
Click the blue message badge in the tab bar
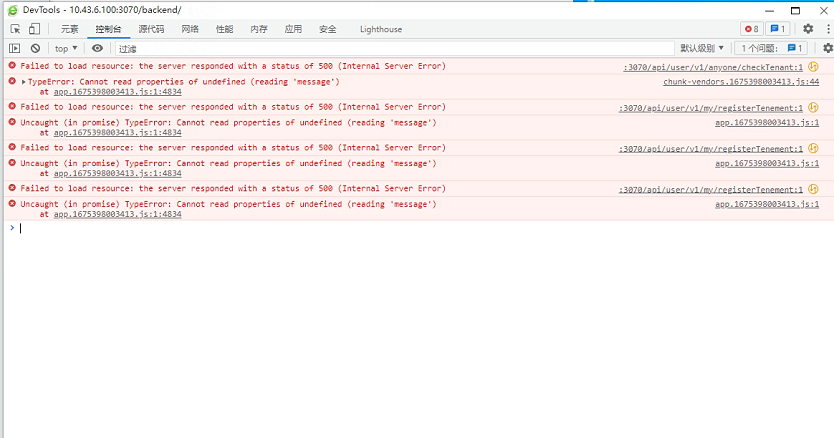[778, 29]
